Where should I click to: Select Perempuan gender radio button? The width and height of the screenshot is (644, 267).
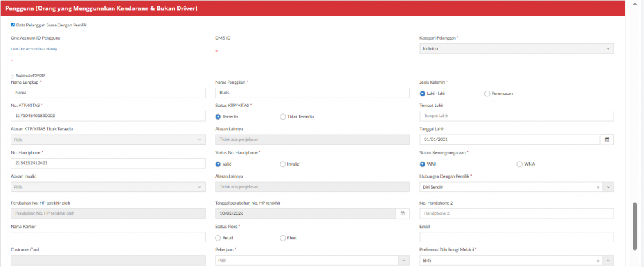487,93
